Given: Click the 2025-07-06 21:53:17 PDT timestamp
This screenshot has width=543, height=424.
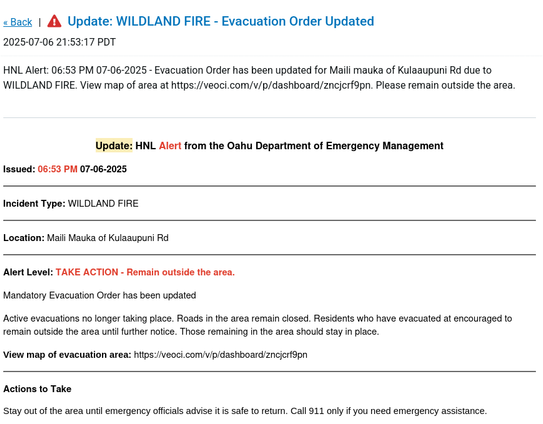Looking at the screenshot, I should 59,42.
